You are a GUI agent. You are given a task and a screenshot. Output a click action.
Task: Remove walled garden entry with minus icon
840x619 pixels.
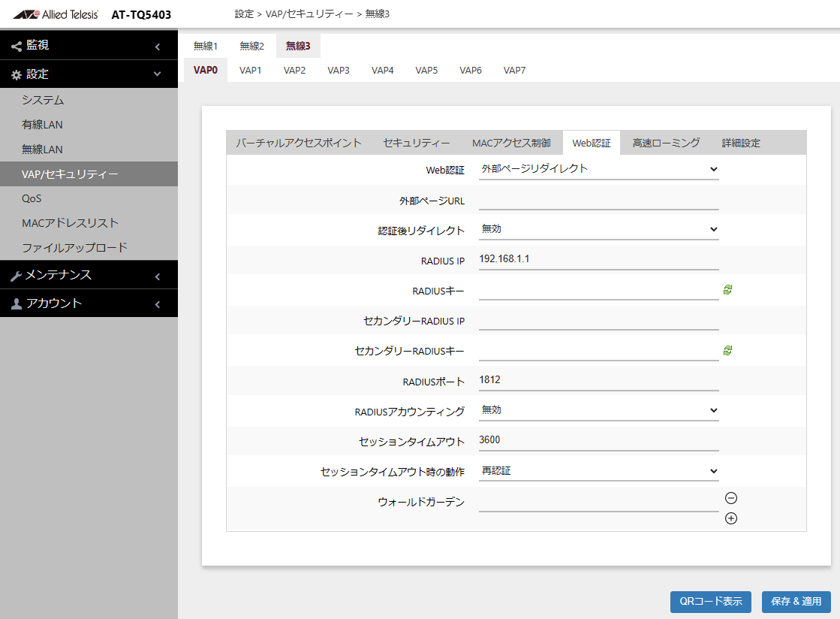point(730,498)
